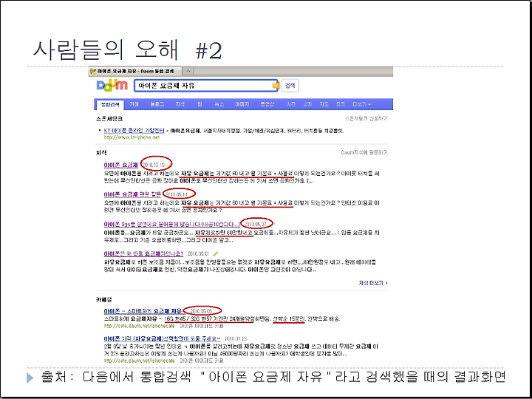The height and width of the screenshot is (399, 532).
Task: Click the kt-iphone.net URL
Action: [x=132, y=137]
